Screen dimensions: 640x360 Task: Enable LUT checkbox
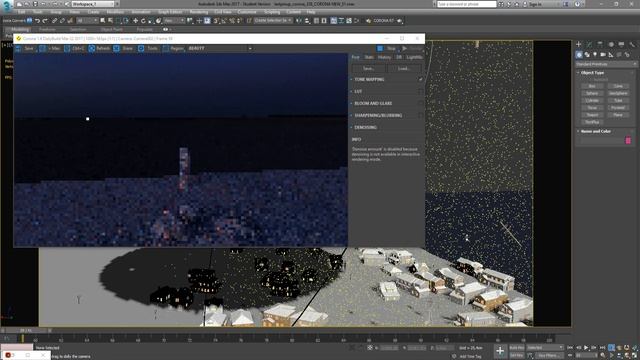420,91
